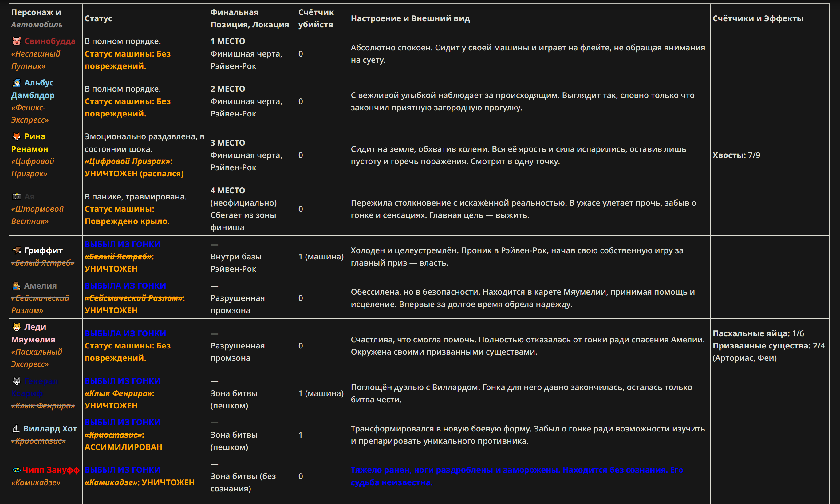Click the fox emoji beside Рина Ренамон

(17, 136)
